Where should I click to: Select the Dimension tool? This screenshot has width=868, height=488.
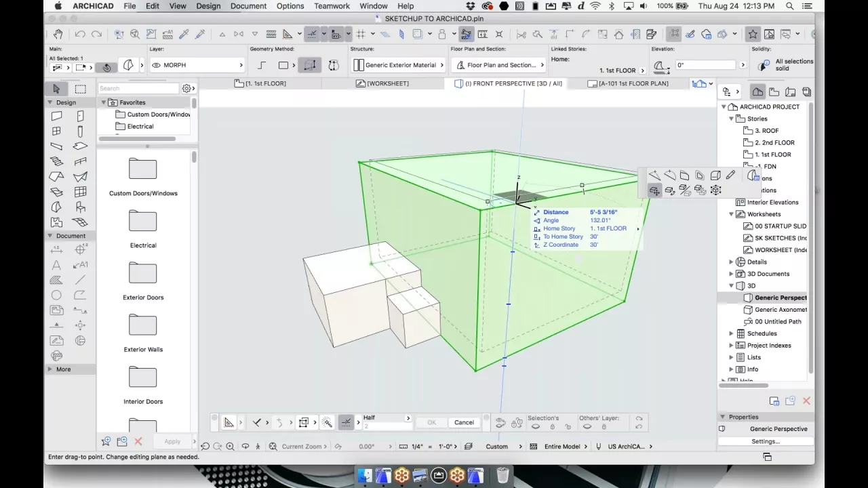(x=56, y=250)
